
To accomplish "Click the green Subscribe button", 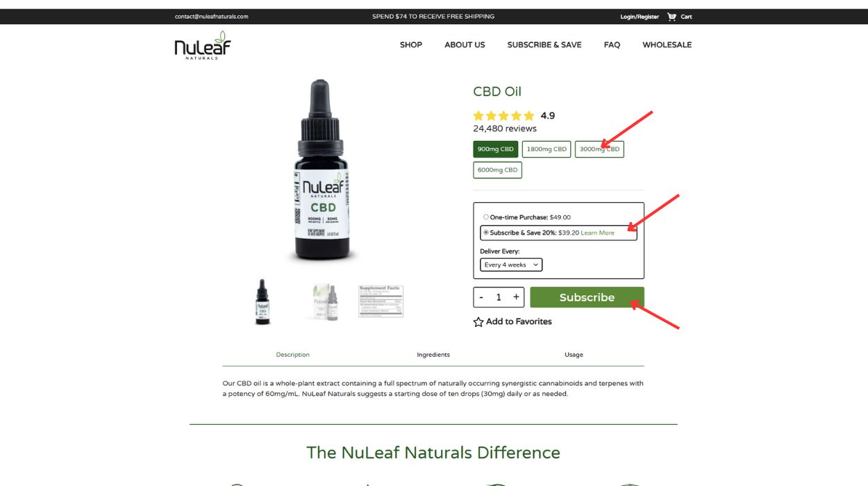I will pyautogui.click(x=587, y=297).
